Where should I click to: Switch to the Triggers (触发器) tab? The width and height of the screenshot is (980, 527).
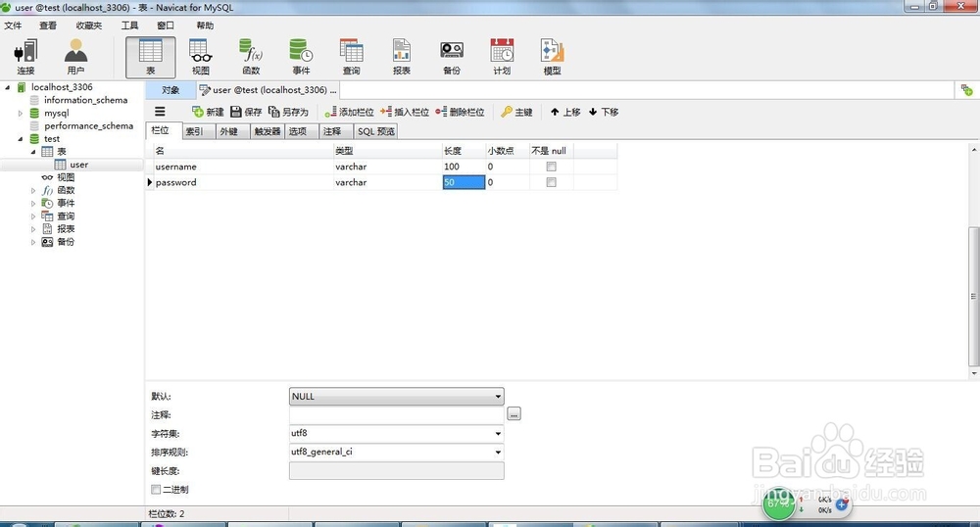pos(268,131)
